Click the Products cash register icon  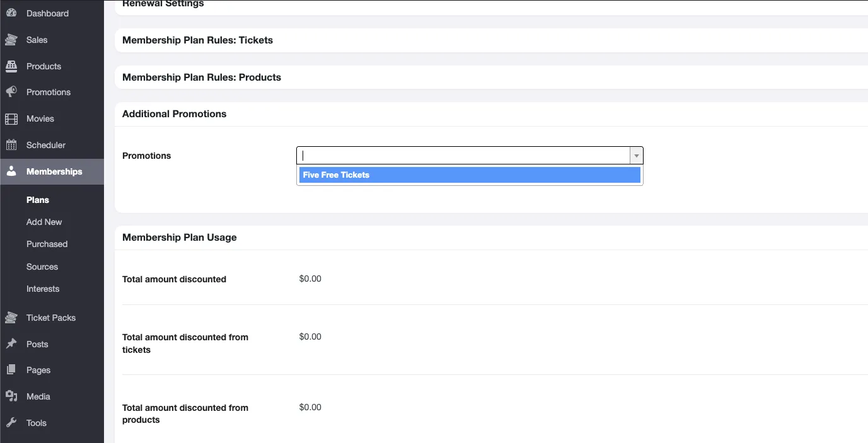[x=11, y=66]
